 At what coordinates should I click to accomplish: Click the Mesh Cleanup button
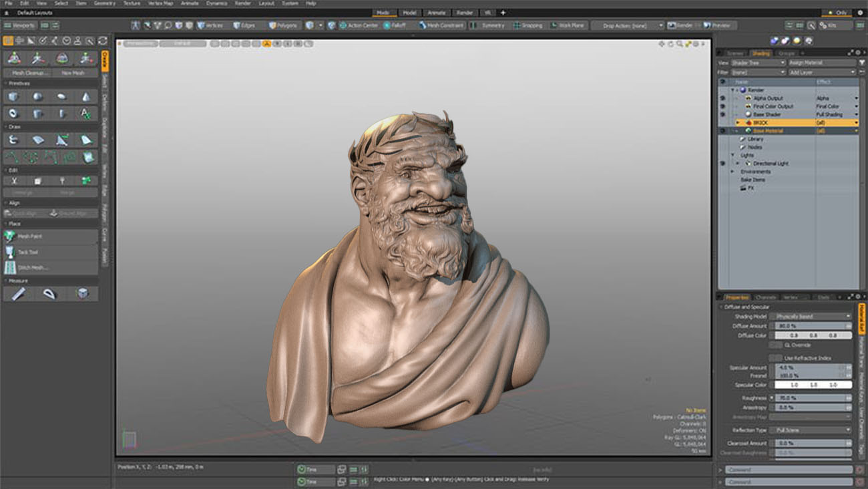coord(27,73)
